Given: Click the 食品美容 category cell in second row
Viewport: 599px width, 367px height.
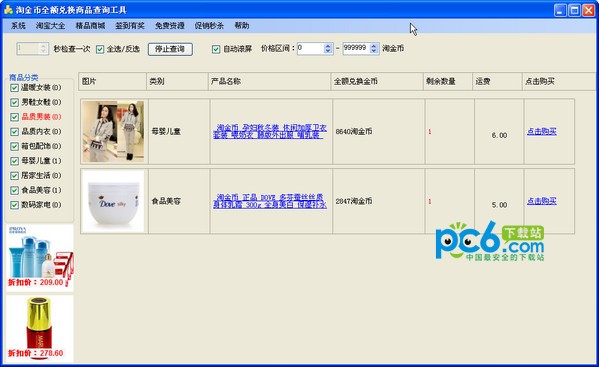Looking at the screenshot, I should coord(179,201).
